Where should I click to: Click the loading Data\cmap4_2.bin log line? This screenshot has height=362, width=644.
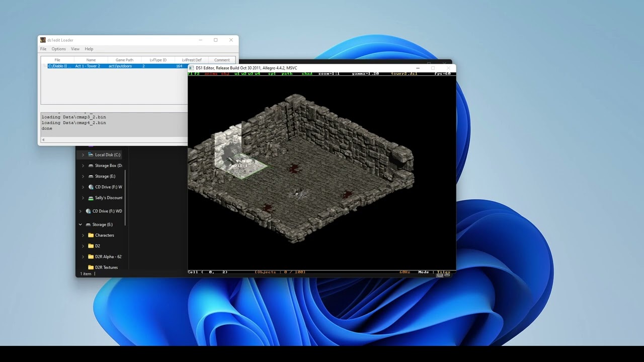(x=73, y=123)
